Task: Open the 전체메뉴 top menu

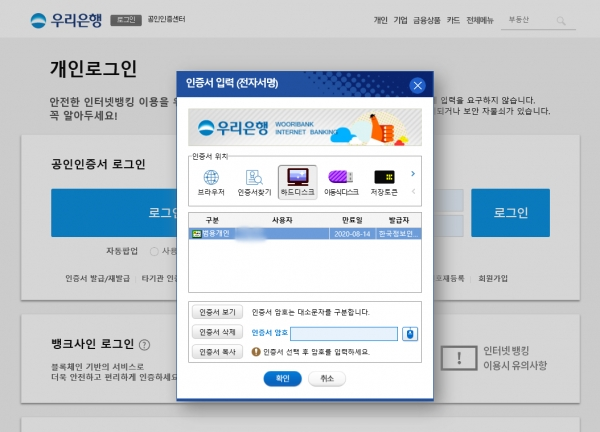Action: pyautogui.click(x=480, y=20)
